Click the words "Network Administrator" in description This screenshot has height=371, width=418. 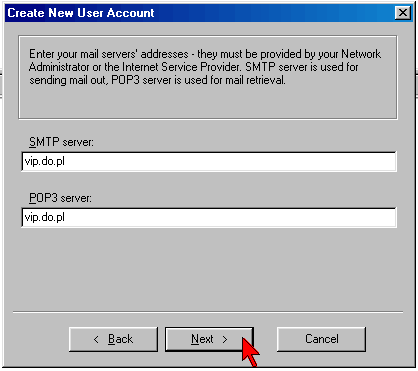point(205,60)
